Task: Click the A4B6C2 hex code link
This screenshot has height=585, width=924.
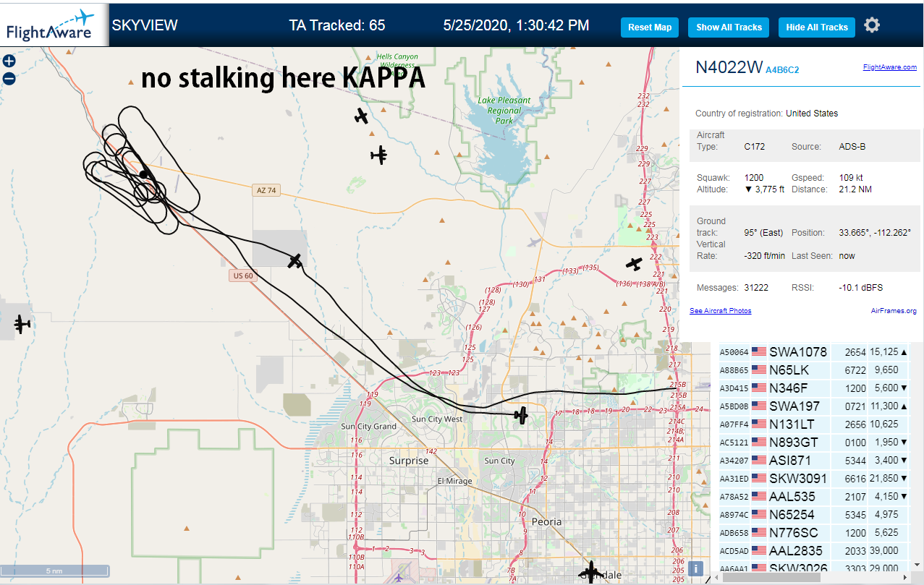Action: click(782, 69)
